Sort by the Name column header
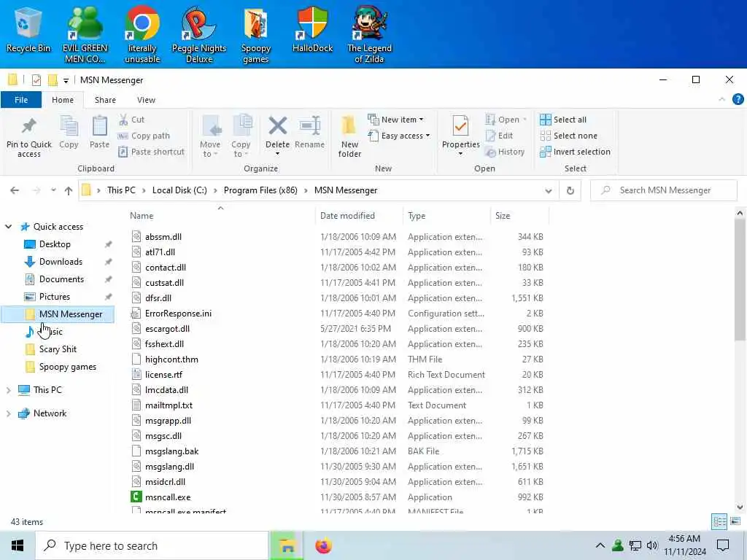747x560 pixels. [x=220, y=216]
